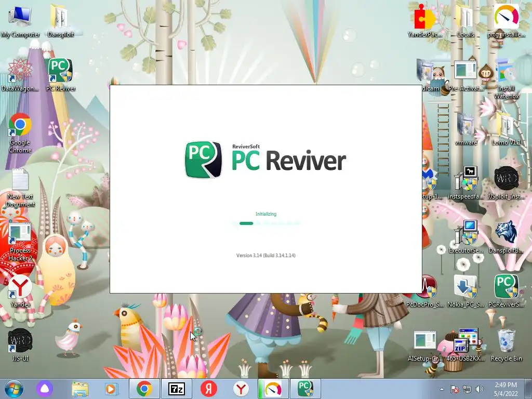
Task: Open Yandex Browser taskbar icon
Action: (x=241, y=389)
